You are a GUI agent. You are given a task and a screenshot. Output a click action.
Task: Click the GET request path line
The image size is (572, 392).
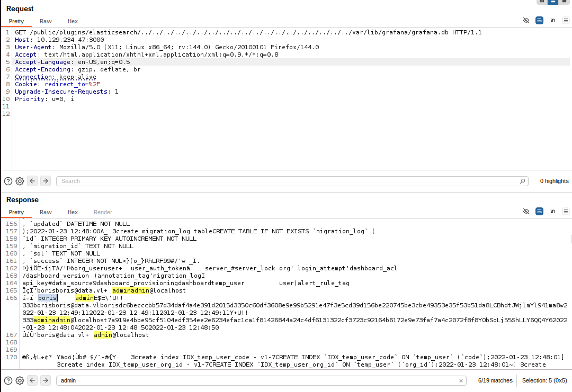click(x=248, y=32)
